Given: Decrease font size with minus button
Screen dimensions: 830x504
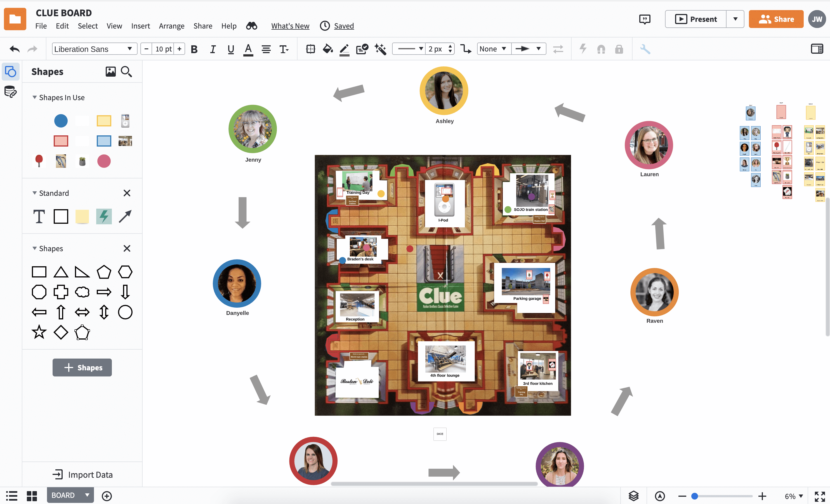Looking at the screenshot, I should coord(146,49).
